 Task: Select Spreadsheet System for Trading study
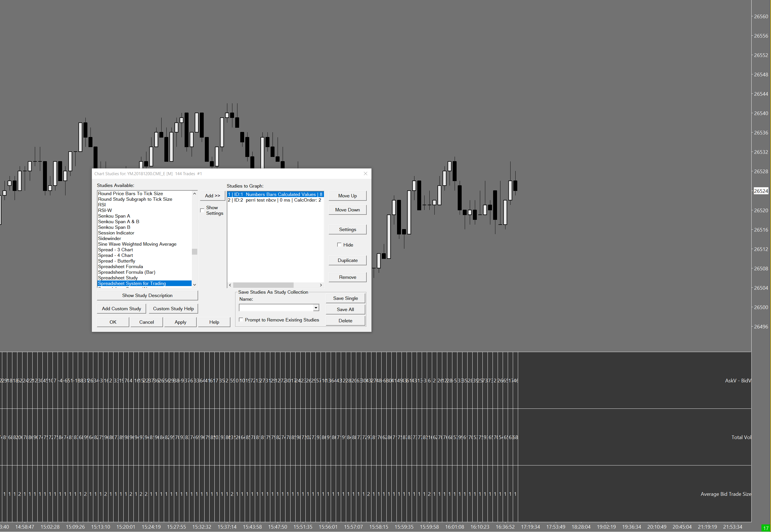pos(132,283)
